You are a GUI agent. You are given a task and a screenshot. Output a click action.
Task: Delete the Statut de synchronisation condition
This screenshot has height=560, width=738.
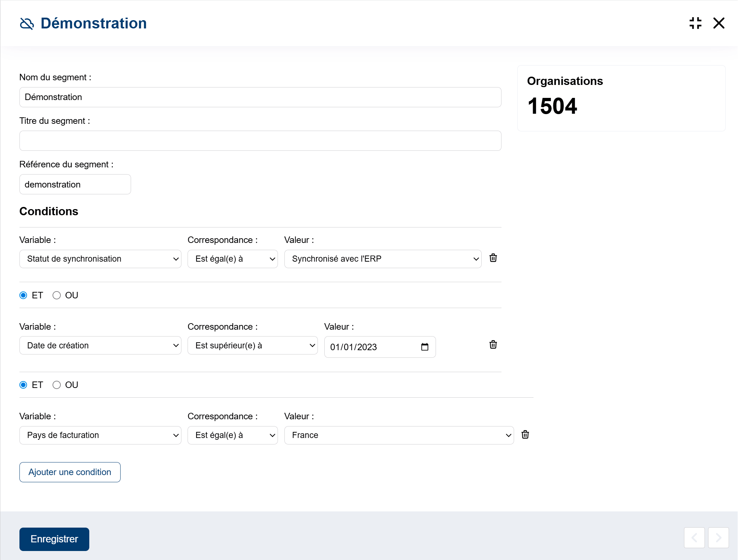493,258
